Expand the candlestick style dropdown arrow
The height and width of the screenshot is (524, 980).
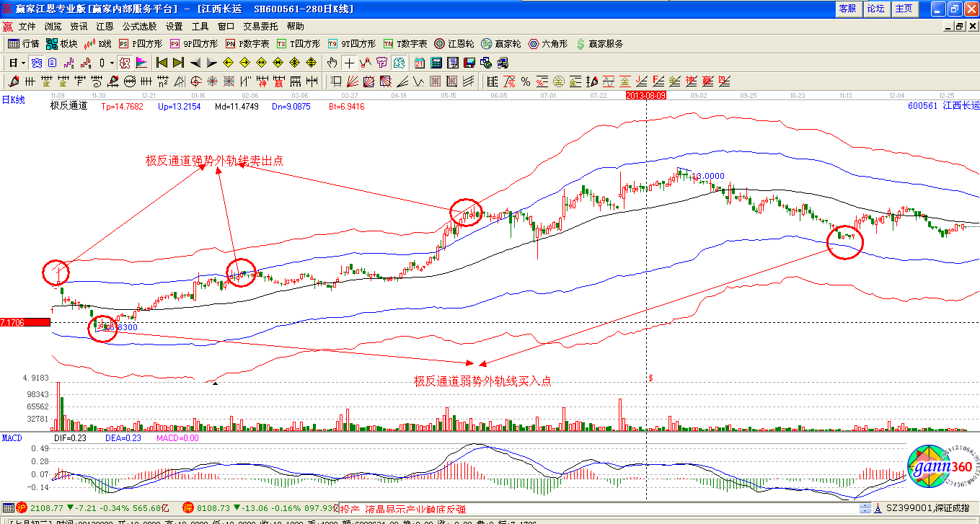[112, 63]
